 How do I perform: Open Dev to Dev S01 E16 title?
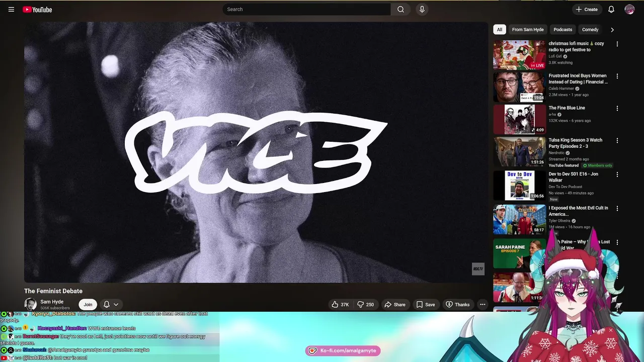[x=573, y=177]
